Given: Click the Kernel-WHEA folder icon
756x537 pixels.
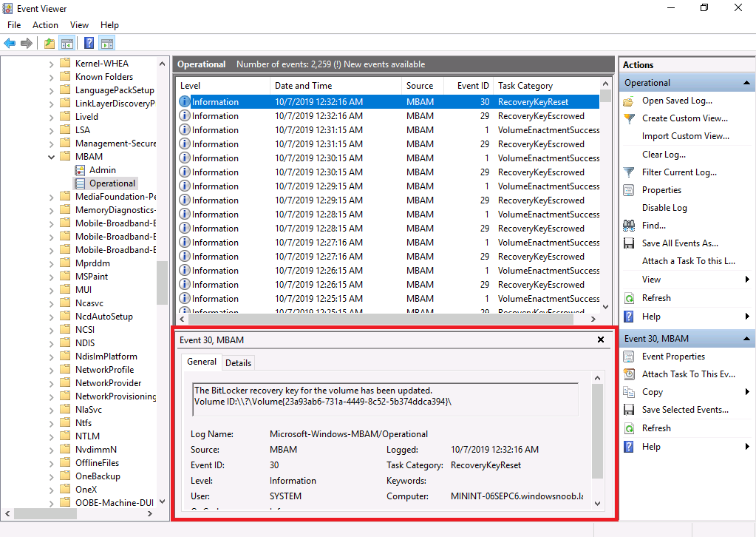Looking at the screenshot, I should pyautogui.click(x=65, y=63).
